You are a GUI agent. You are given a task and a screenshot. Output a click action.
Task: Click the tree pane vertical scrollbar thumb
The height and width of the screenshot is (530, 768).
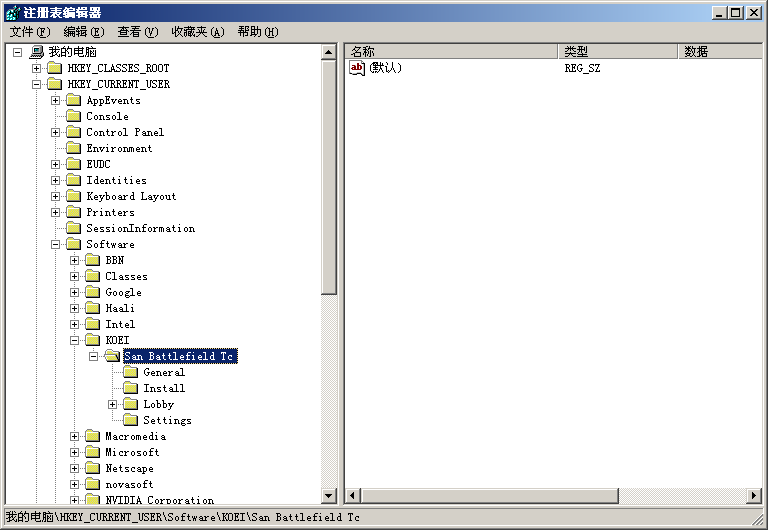pyautogui.click(x=328, y=175)
